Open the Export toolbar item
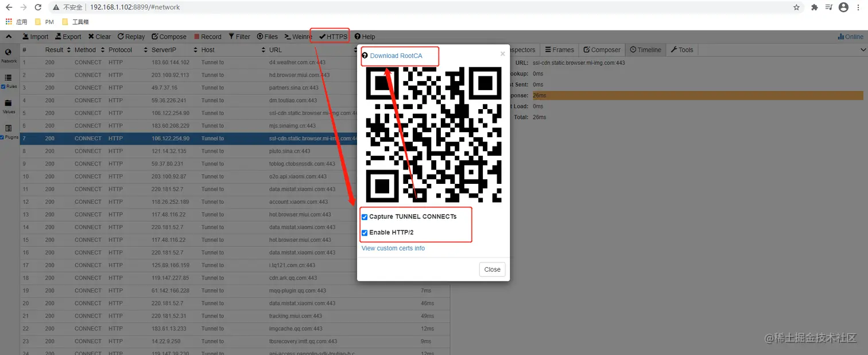Viewport: 868px width, 355px height. click(x=67, y=36)
